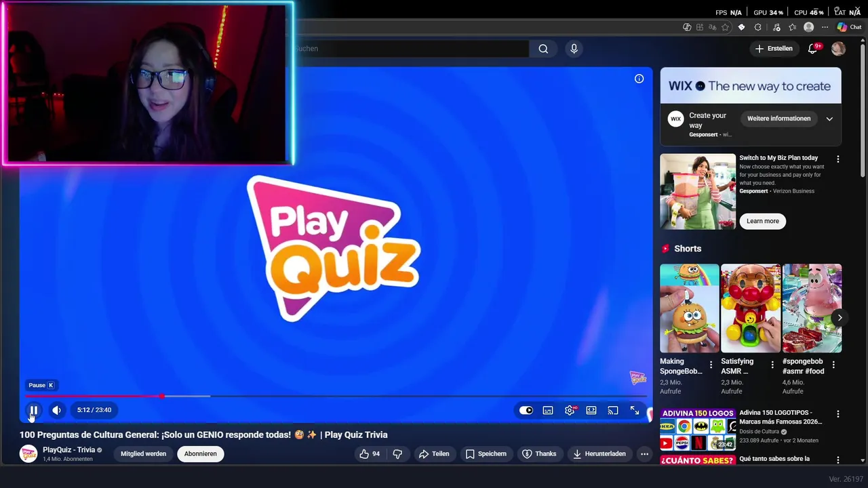This screenshot has width=868, height=488.
Task: Open the Making SpongeBob short
Action: (x=690, y=308)
